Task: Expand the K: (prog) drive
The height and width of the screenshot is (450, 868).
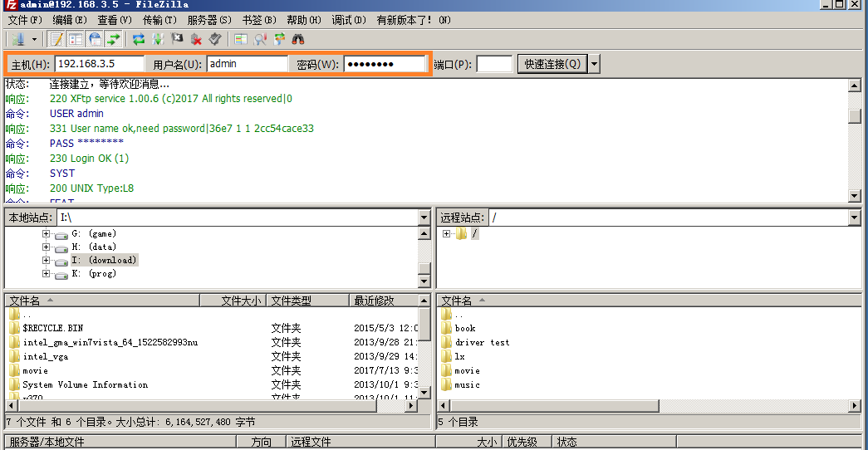Action: click(46, 273)
